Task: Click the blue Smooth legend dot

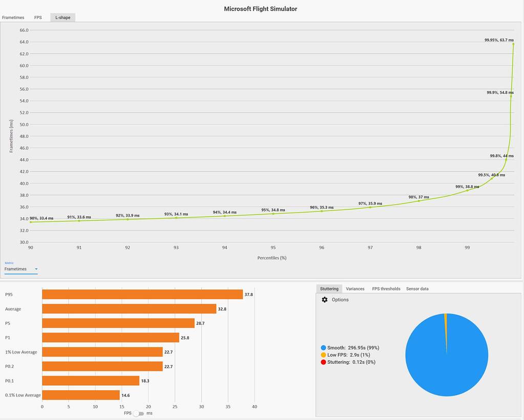Action: 323,348
